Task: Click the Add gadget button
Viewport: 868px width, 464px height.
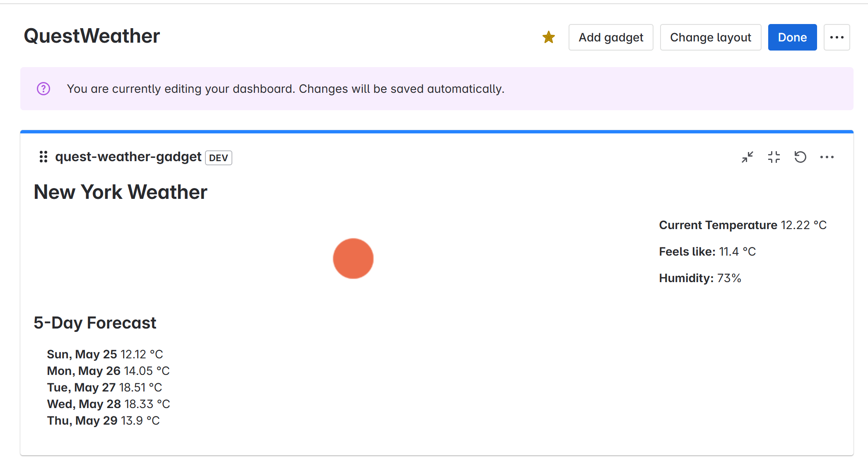Action: (610, 37)
